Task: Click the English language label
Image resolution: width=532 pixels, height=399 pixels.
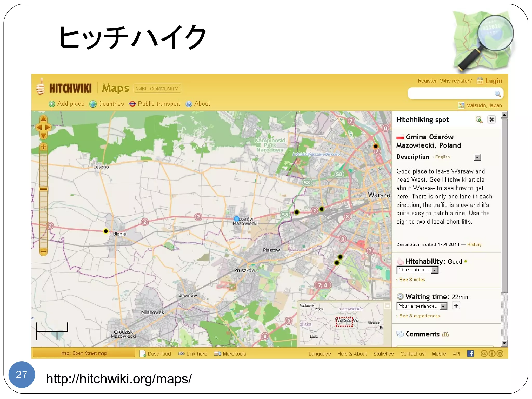Action: coord(442,157)
